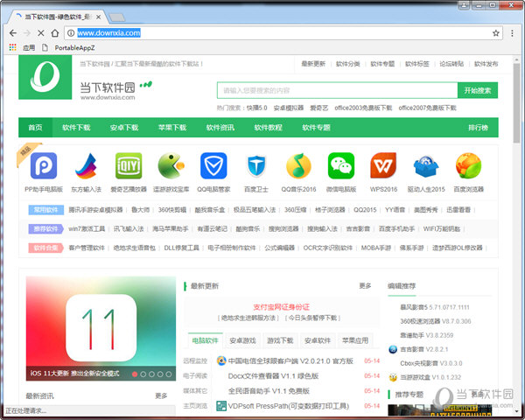Image resolution: width=525 pixels, height=420 pixels.
Task: Go to the browser home page icon
Action: 55,33
